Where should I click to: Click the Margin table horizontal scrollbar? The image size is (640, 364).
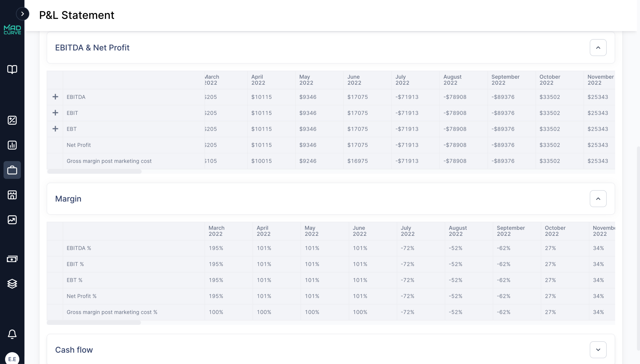pyautogui.click(x=94, y=322)
